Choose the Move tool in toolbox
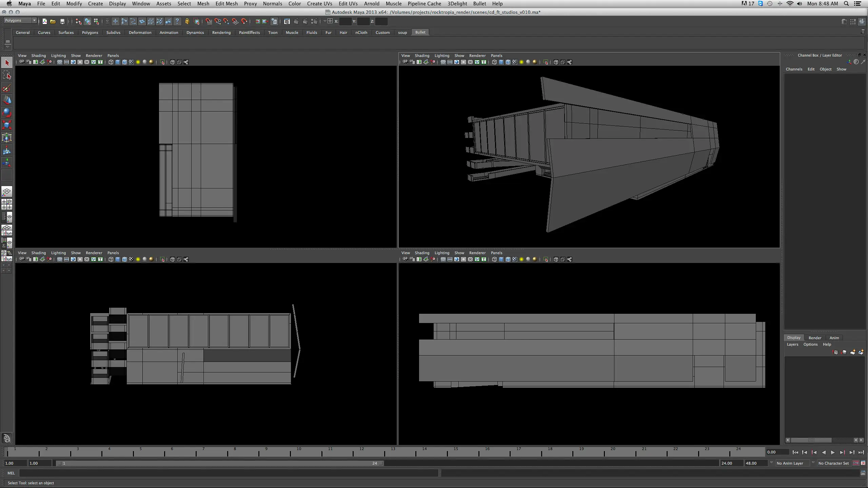The image size is (868, 488). (7, 100)
